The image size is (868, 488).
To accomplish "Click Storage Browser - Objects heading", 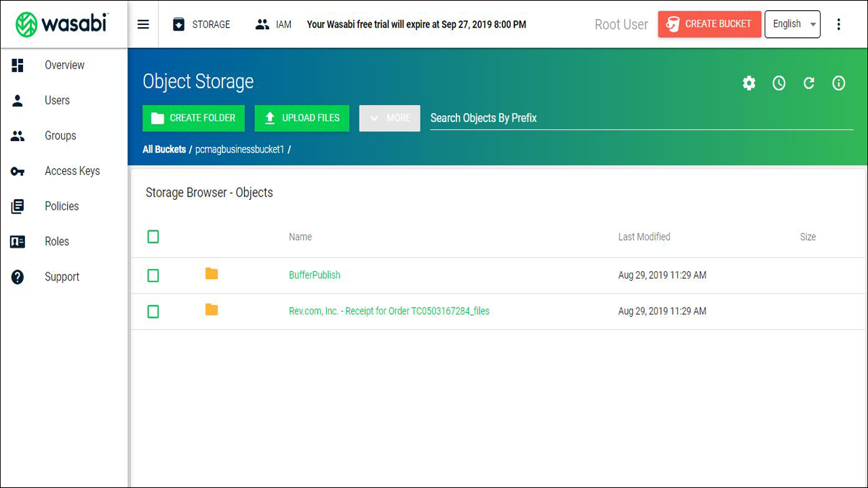I will [x=210, y=192].
